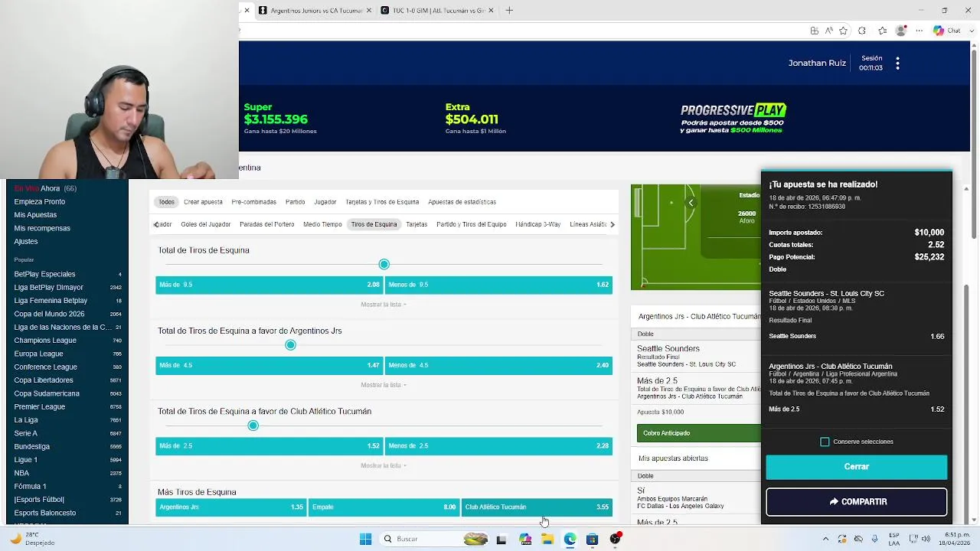The height and width of the screenshot is (551, 980).
Task: Close the TUC 1-0 GIM tab
Action: point(491,10)
